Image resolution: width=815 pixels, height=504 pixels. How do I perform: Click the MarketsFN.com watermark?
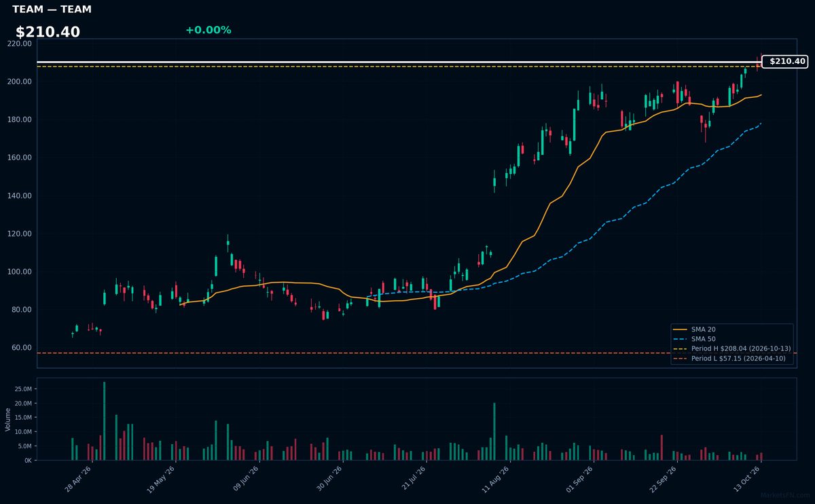pos(785,495)
